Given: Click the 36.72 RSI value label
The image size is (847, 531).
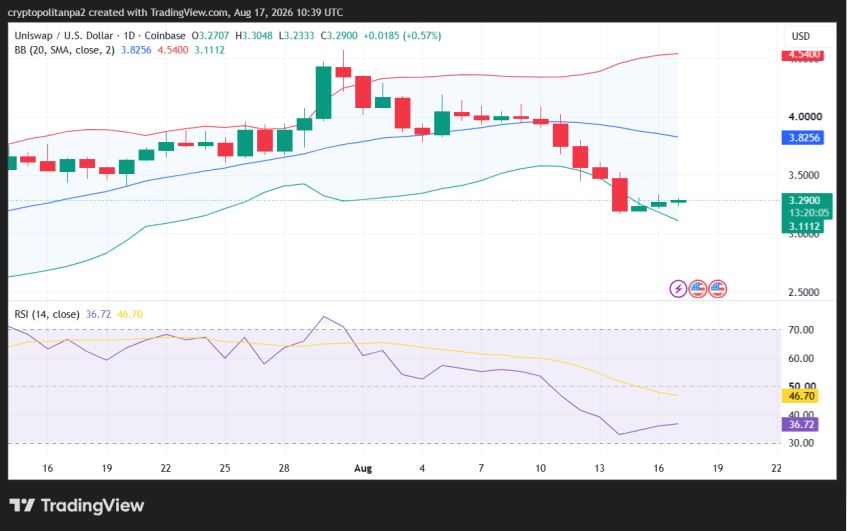Looking at the screenshot, I should coord(801,424).
